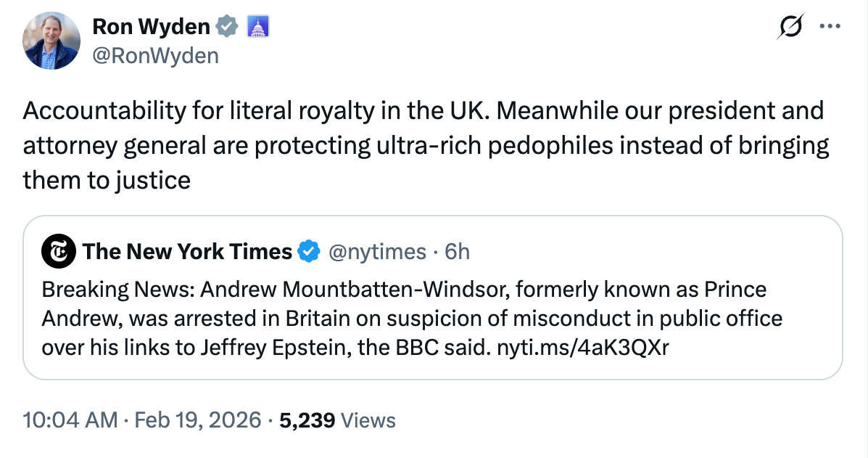Click the blue verified badge beside The New York Times
This screenshot has width=868, height=458.
point(307,251)
